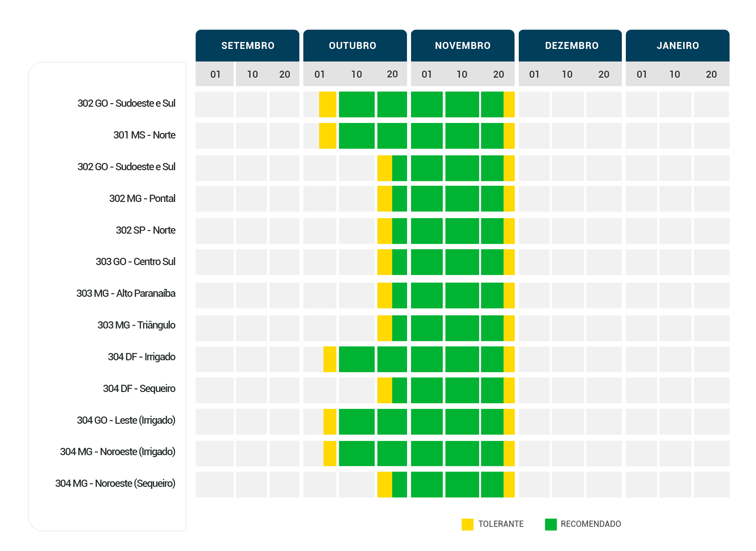756x551 pixels.
Task: Click the 303 GO - Centro Sul label
Action: pyautogui.click(x=135, y=262)
